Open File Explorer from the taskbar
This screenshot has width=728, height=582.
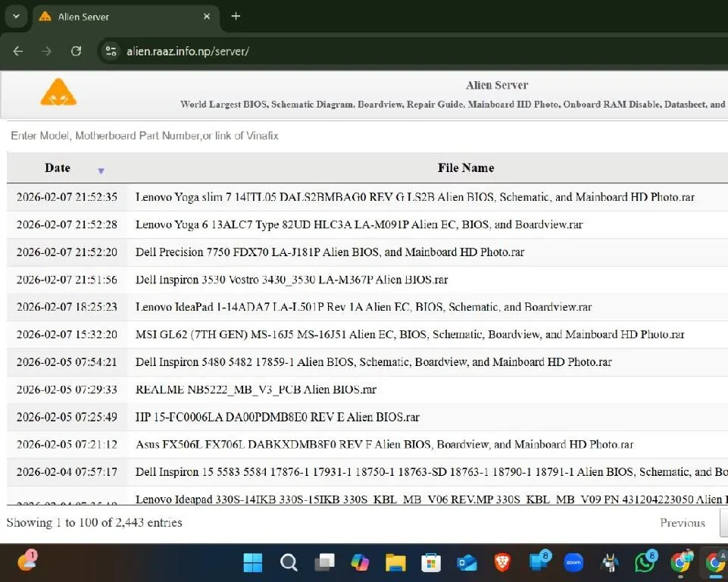(395, 562)
